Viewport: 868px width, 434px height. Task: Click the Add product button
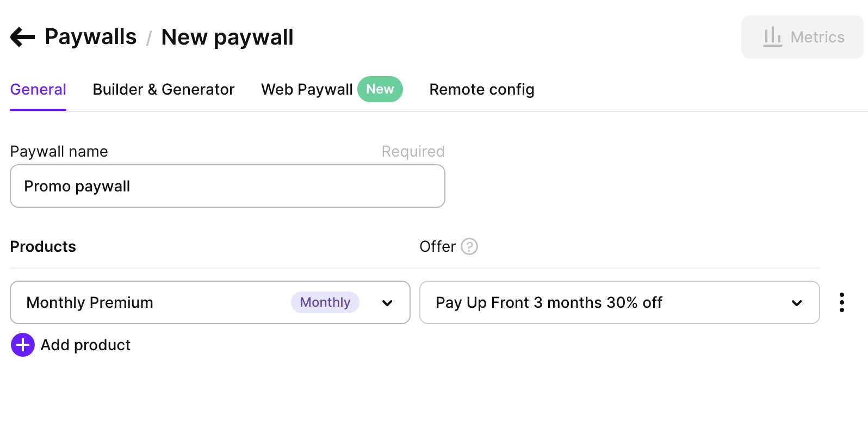click(85, 345)
